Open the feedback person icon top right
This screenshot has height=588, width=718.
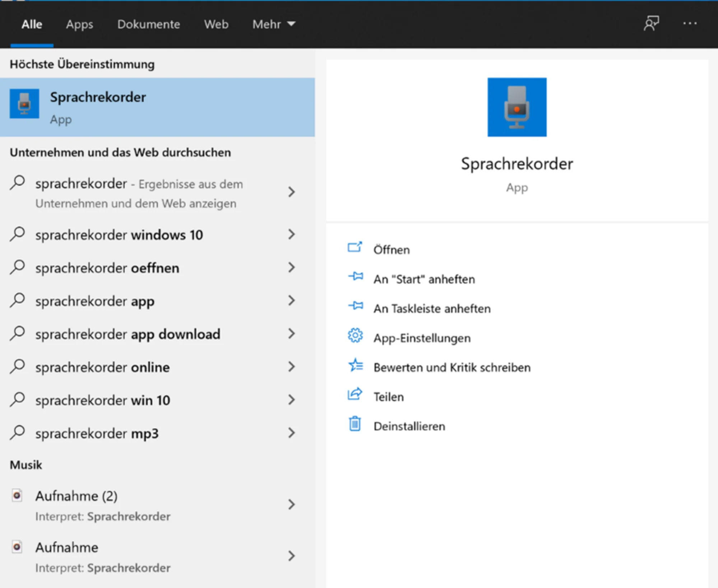tap(652, 24)
